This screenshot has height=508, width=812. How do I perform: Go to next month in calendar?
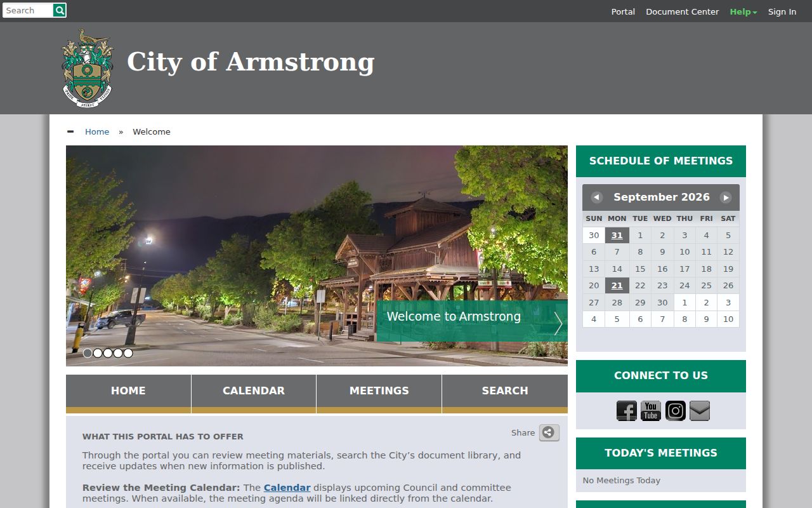pos(726,197)
